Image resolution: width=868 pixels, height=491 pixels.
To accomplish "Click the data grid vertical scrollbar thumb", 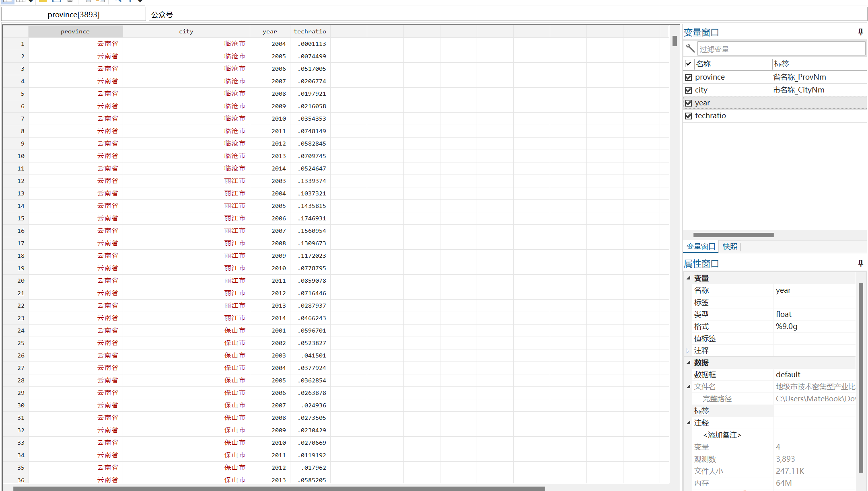I will [675, 41].
